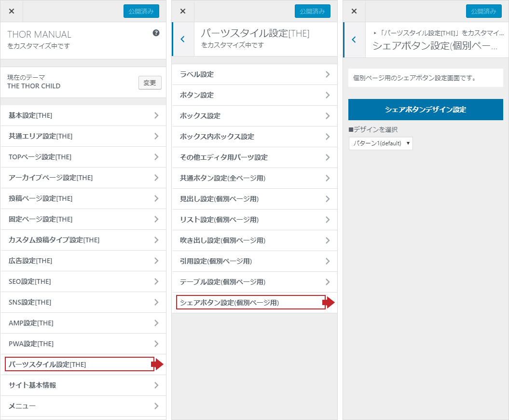Image resolution: width=509 pixels, height=420 pixels.
Task: Click the 変更 theme change button
Action: click(x=150, y=83)
